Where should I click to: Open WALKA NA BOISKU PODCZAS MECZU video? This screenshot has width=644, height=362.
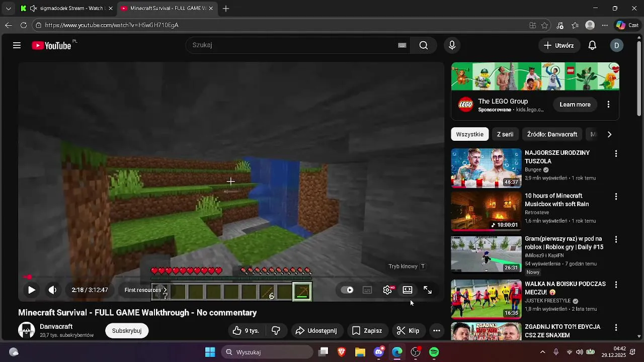click(x=487, y=299)
